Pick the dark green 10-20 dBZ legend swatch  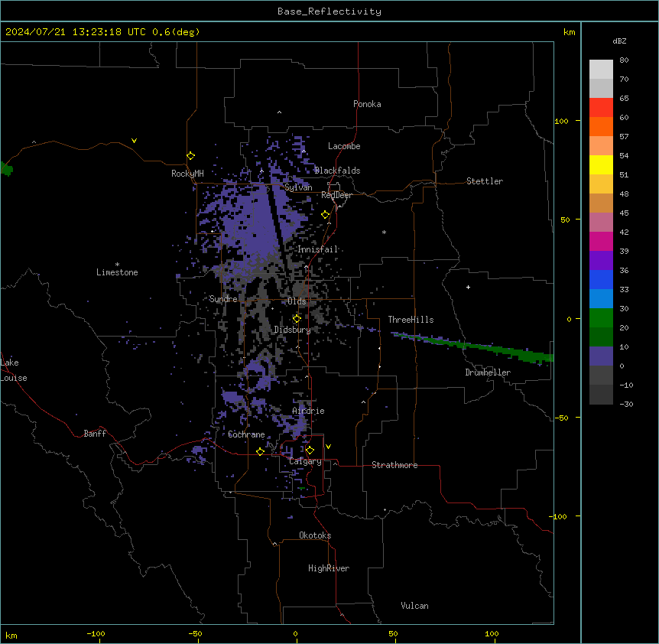pyautogui.click(x=601, y=337)
